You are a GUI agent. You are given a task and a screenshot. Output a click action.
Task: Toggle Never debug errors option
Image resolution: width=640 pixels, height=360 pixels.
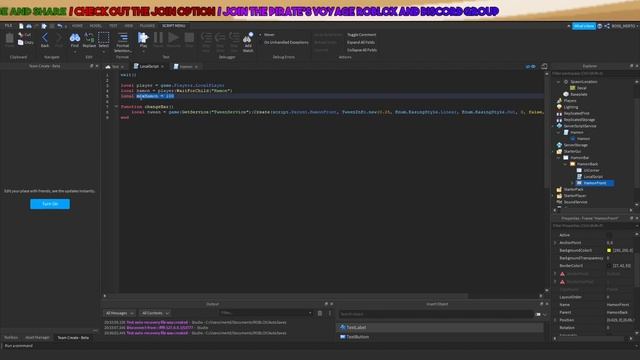269,35
